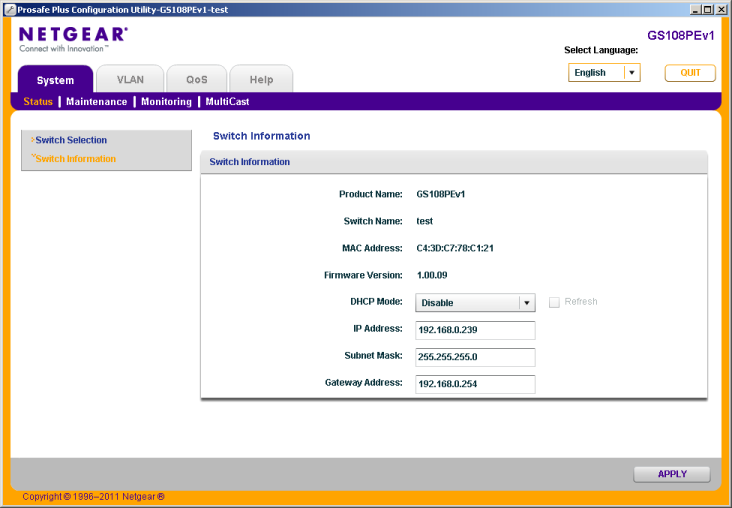Click the title bar wrench icon

point(10,9)
